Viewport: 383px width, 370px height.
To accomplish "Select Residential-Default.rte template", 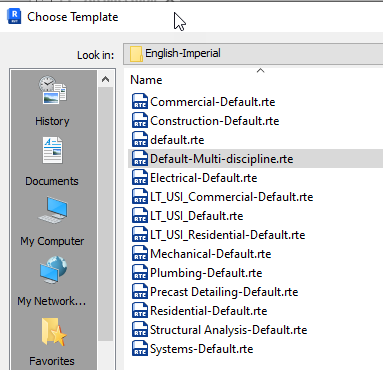I will click(x=209, y=311).
